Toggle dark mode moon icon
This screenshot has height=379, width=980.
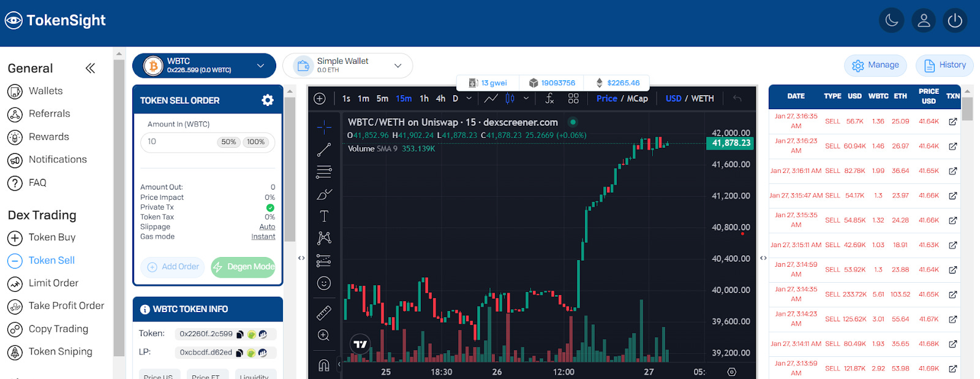(892, 20)
